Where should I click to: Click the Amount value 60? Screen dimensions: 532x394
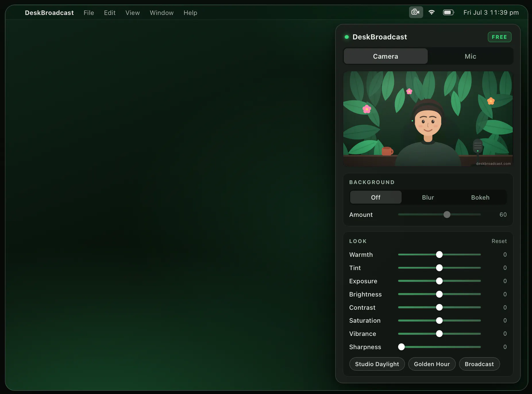coord(503,215)
